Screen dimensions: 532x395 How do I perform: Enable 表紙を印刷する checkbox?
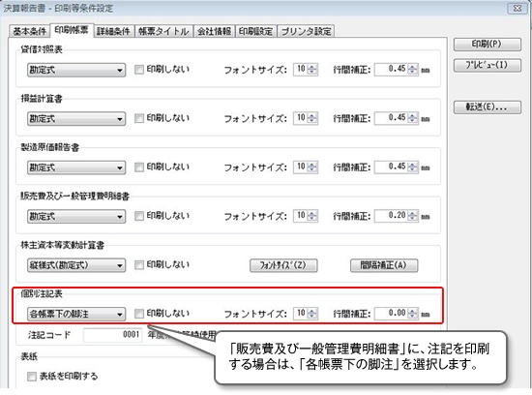[32, 377]
